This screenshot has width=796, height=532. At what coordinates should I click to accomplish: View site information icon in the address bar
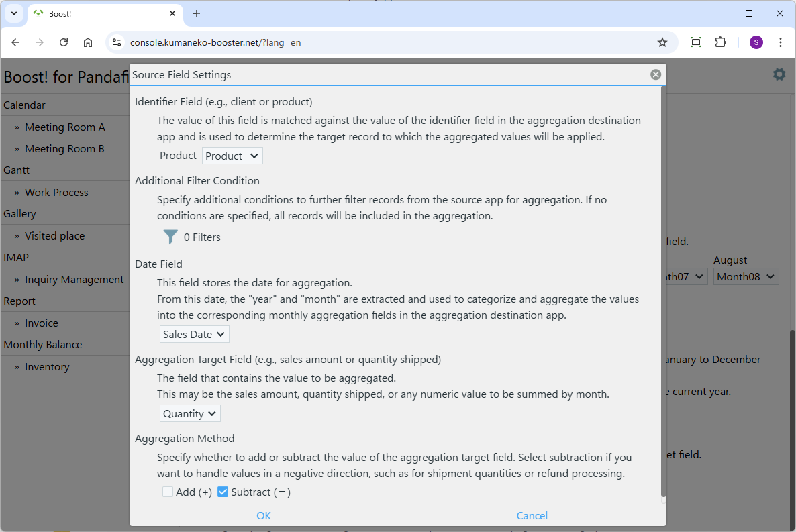[117, 42]
